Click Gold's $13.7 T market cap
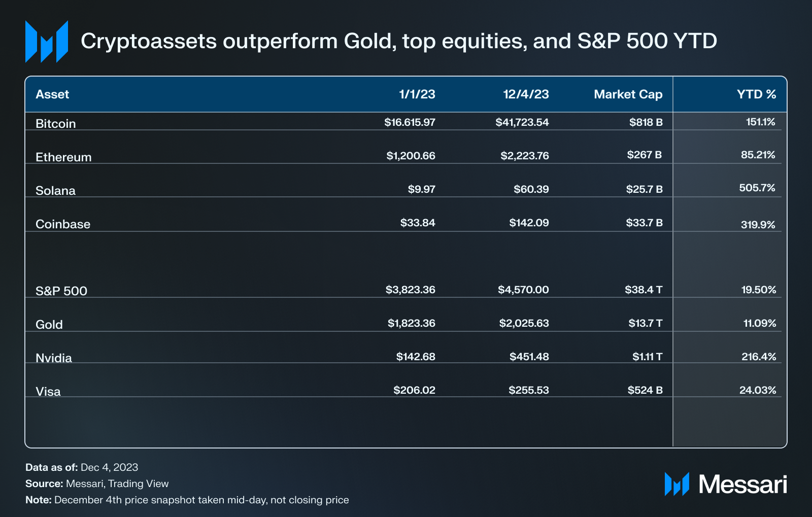 [646, 323]
